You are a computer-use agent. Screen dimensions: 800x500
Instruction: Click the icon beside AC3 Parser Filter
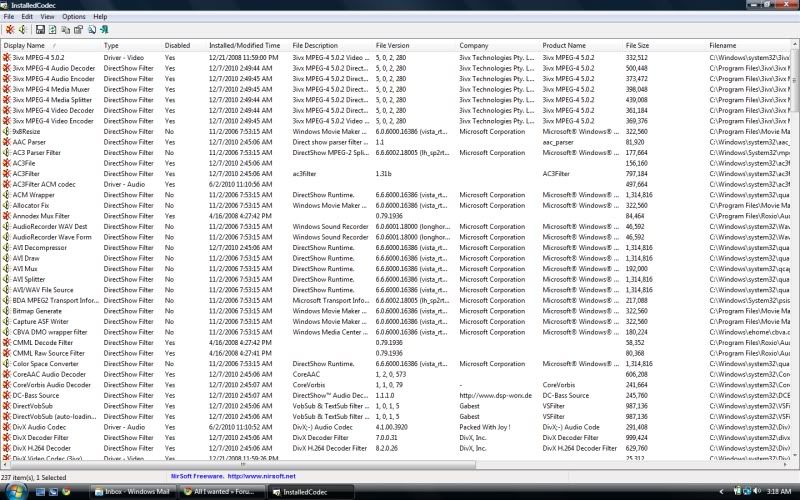tap(6, 153)
